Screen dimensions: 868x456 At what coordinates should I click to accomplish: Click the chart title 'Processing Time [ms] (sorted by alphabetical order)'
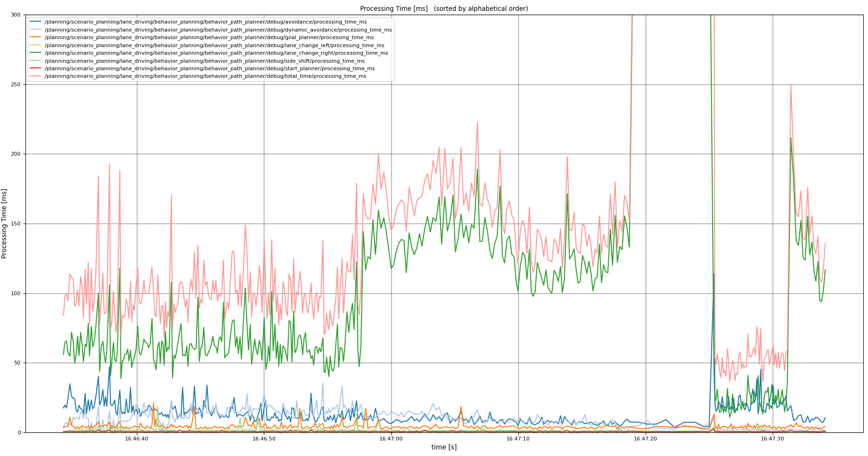point(444,8)
